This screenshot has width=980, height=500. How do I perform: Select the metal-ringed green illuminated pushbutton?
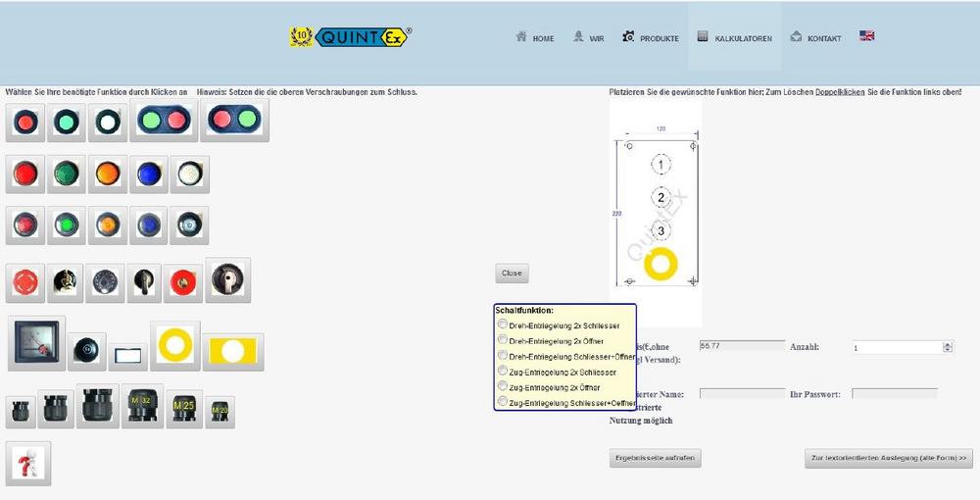67,225
